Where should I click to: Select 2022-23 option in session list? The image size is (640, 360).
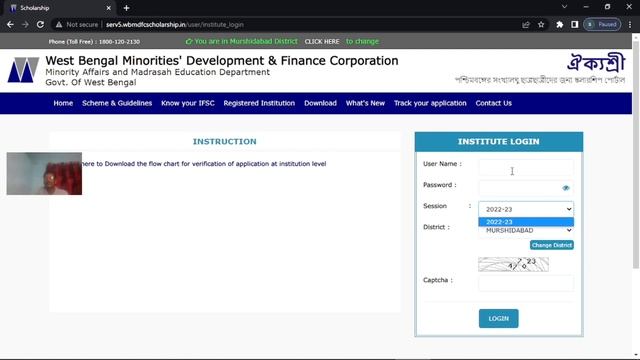click(526, 222)
